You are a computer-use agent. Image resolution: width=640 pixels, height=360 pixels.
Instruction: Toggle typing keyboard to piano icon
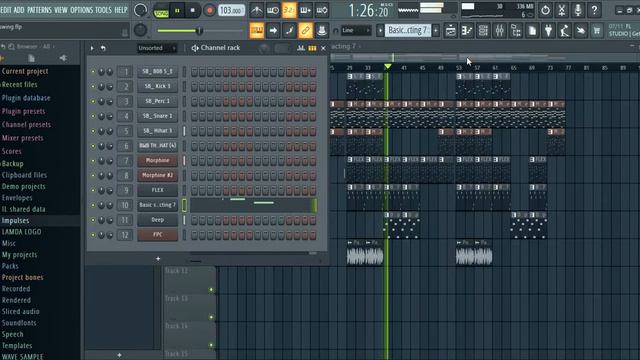tap(257, 30)
